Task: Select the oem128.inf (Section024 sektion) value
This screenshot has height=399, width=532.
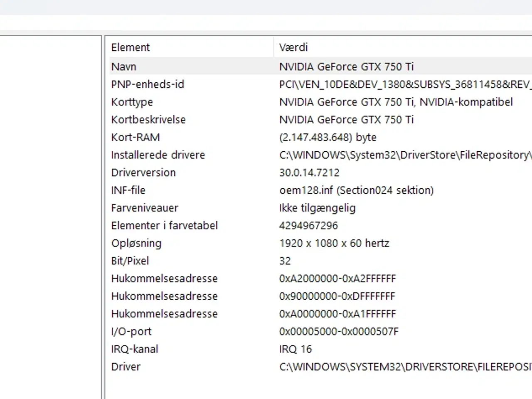Action: tap(356, 190)
